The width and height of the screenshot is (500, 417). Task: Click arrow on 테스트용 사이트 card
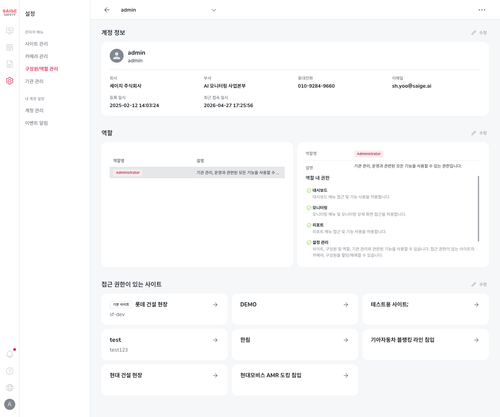tap(476, 304)
